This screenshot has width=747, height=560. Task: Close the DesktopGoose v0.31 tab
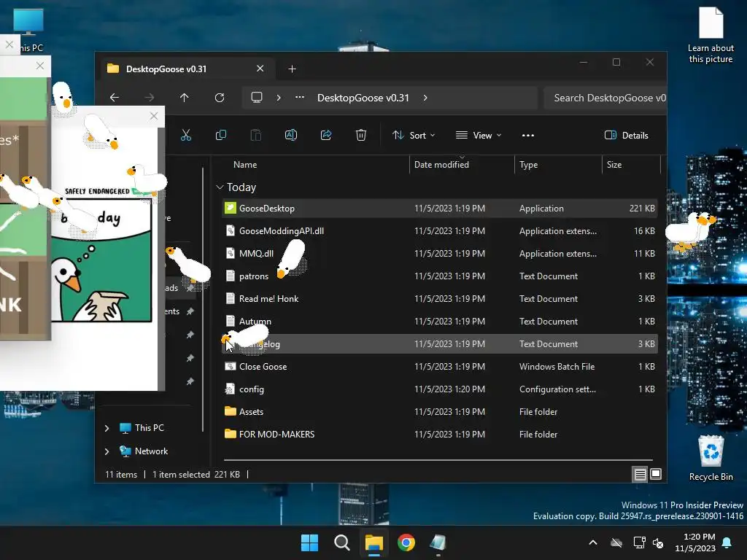pyautogui.click(x=260, y=69)
